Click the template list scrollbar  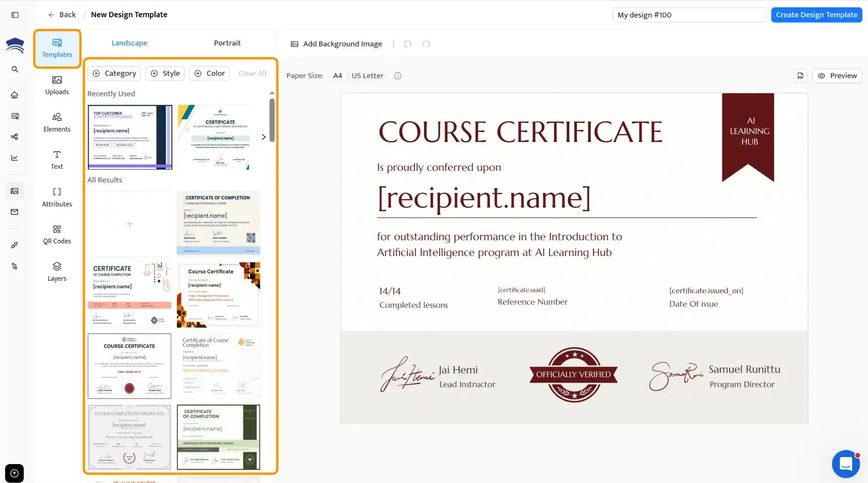(272, 121)
